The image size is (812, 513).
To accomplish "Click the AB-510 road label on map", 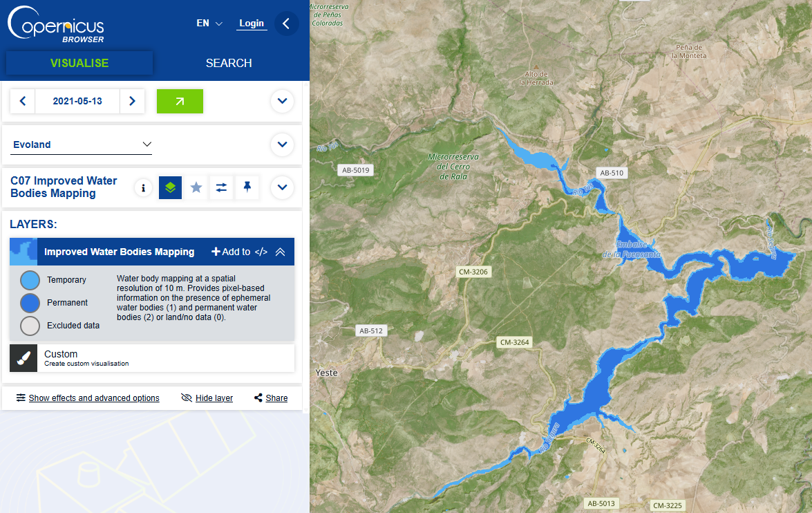I will pyautogui.click(x=612, y=173).
